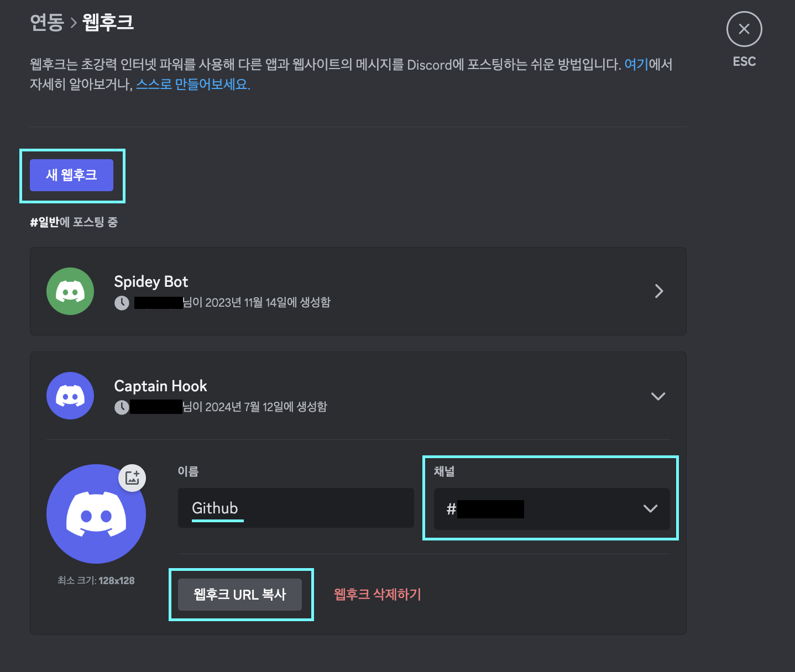Click the Captain Hook avatar icon
This screenshot has width=795, height=672.
[70, 396]
